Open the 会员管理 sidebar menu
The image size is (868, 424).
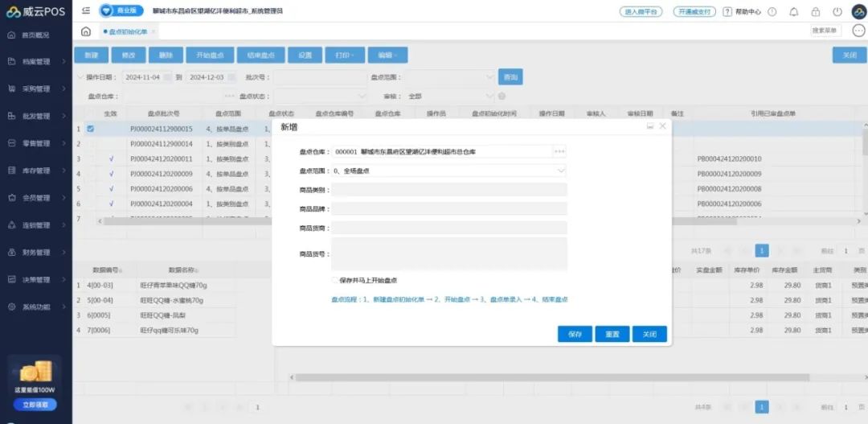tap(36, 198)
